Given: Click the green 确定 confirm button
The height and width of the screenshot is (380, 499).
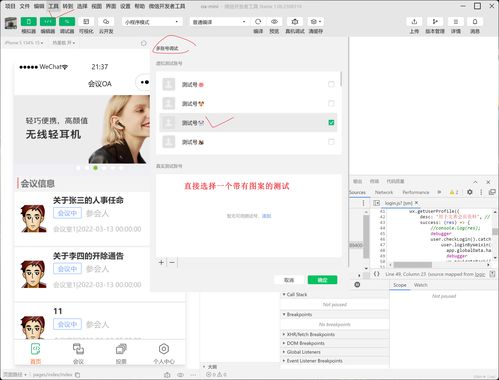Looking at the screenshot, I should 322,280.
